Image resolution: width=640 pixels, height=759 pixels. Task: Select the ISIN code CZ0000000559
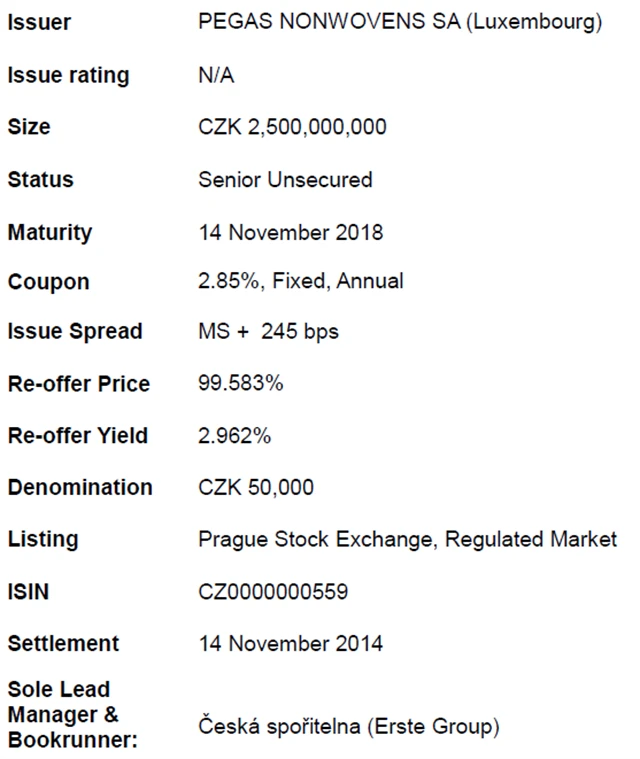[273, 592]
